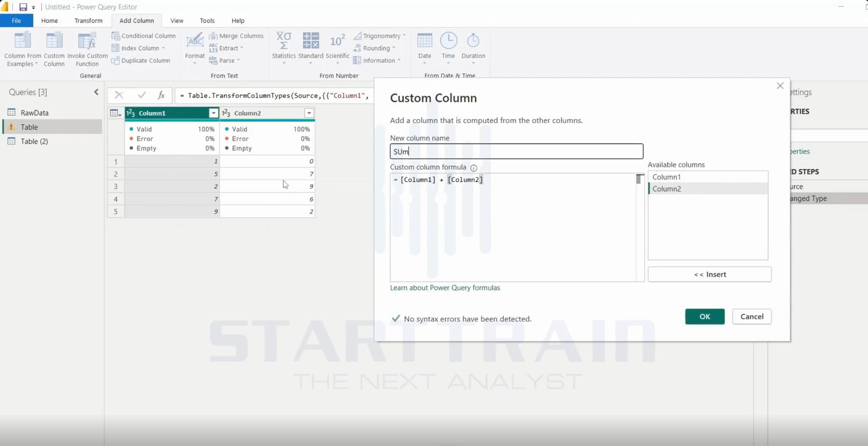
Task: Click the fx formula bar icon
Action: click(x=161, y=95)
